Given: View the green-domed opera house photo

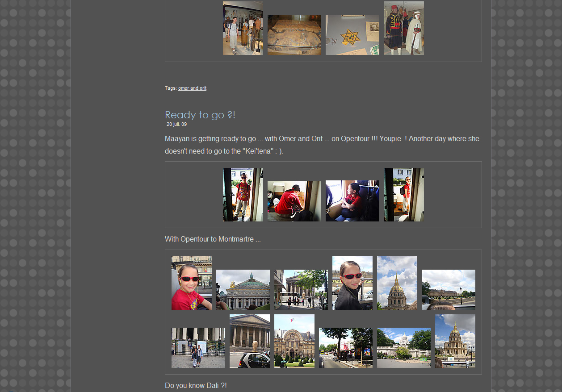Looking at the screenshot, I should coord(243,289).
